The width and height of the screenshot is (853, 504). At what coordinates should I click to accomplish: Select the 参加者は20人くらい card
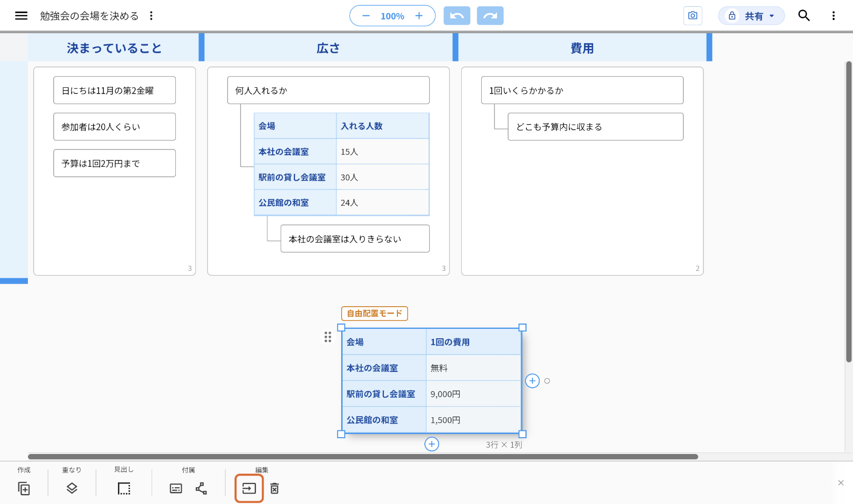[x=114, y=127]
